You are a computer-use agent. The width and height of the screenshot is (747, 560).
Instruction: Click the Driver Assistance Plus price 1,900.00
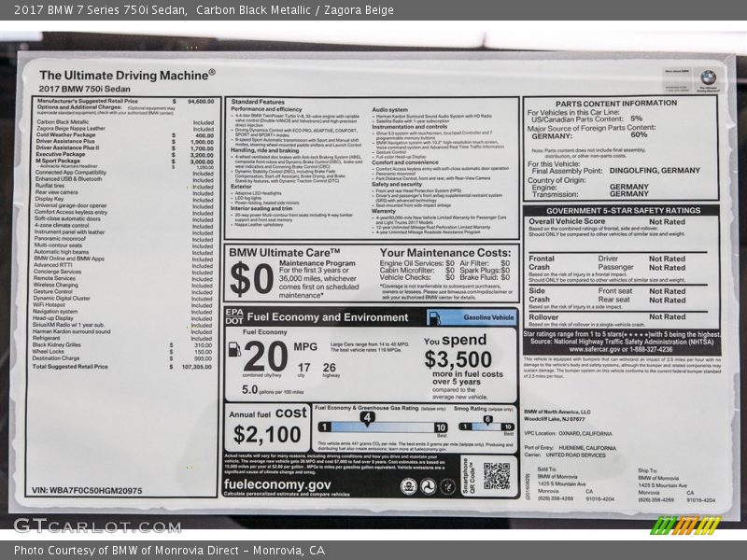point(202,142)
